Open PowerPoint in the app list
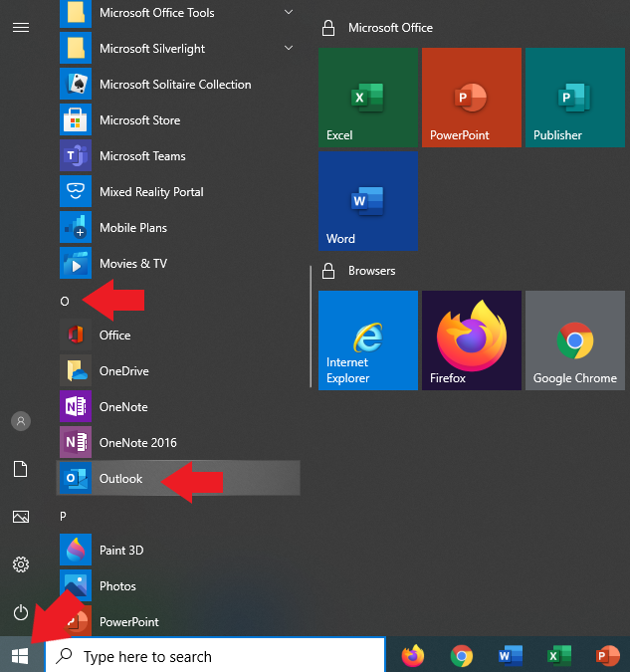This screenshot has width=630, height=672. [178, 621]
